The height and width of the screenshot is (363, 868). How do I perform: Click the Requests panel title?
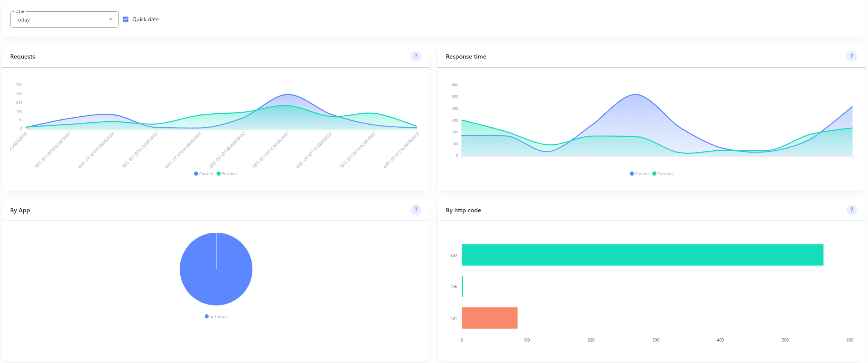[x=23, y=57]
